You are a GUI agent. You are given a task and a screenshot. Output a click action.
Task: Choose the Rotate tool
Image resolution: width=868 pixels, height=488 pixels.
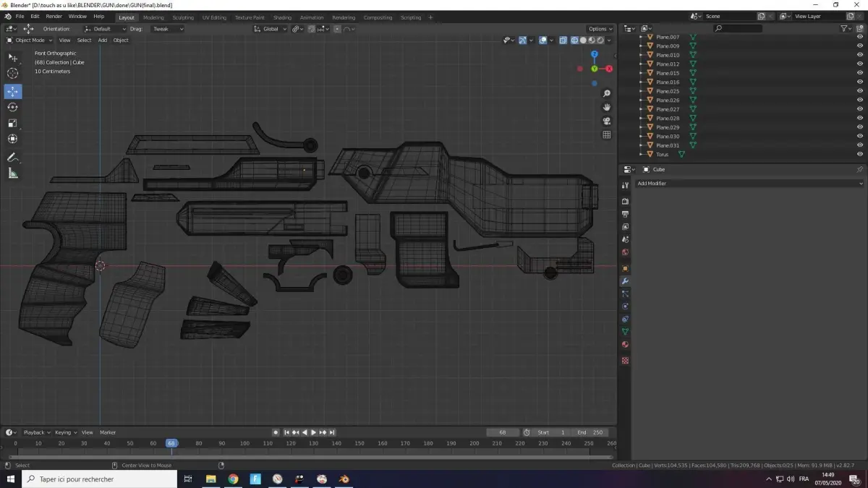[x=12, y=107]
